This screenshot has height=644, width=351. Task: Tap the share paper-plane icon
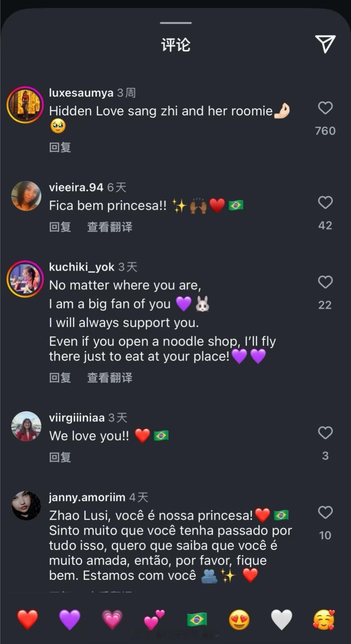[x=325, y=44]
